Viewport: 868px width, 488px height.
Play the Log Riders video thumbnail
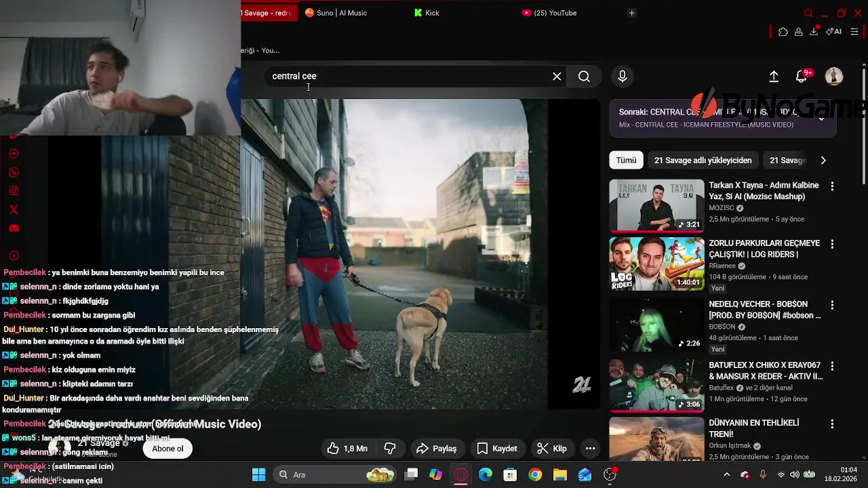(x=656, y=264)
